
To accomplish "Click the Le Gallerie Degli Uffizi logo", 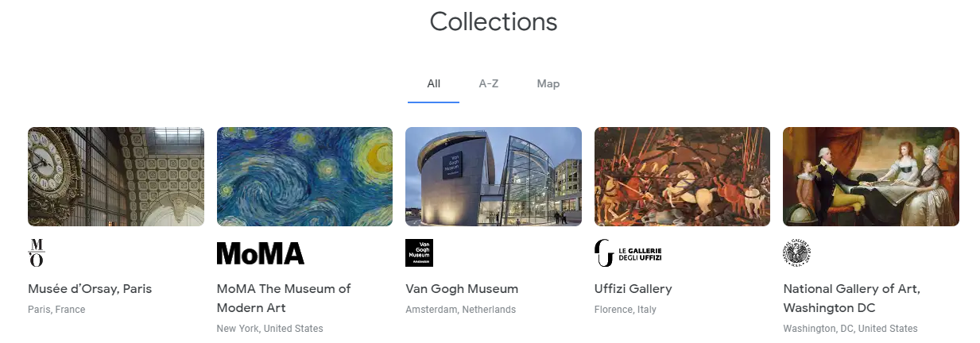I will [x=628, y=253].
